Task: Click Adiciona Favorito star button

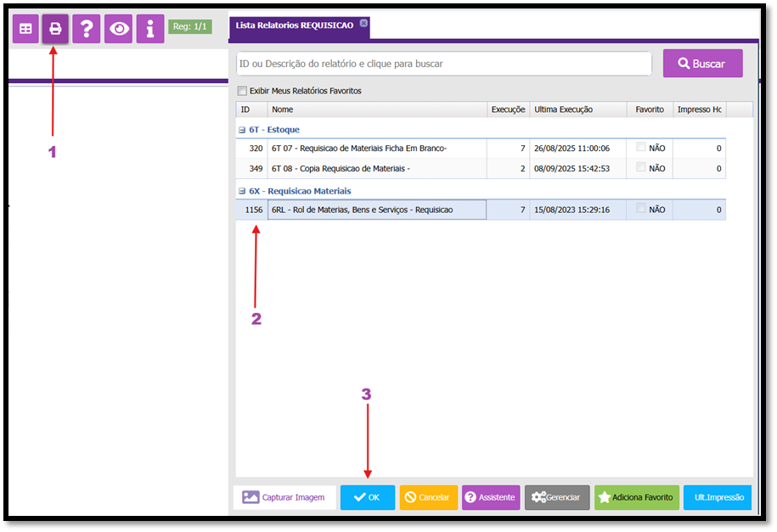Action: 636,497
